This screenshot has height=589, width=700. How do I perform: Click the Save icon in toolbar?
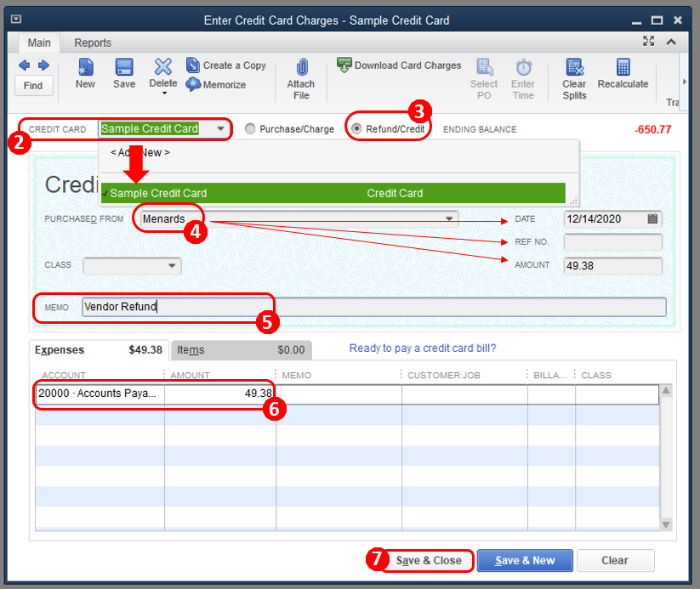coord(124,68)
